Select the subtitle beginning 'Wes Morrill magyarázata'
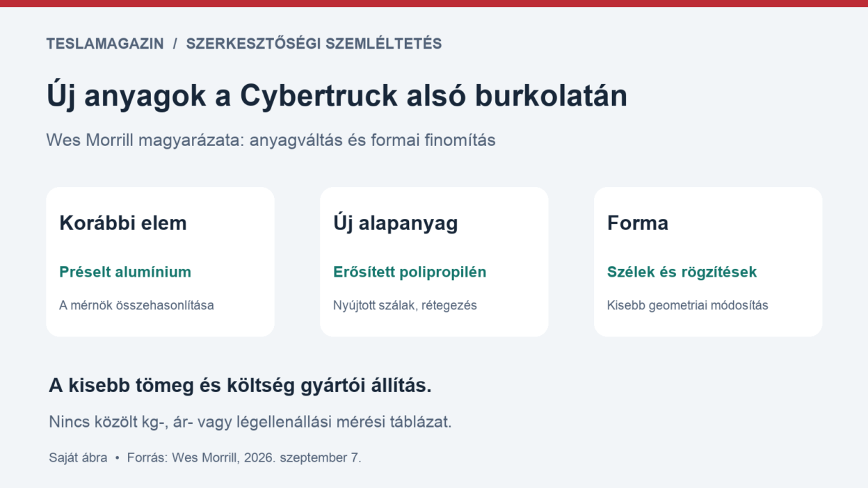Screen dimensions: 868x488 point(271,140)
